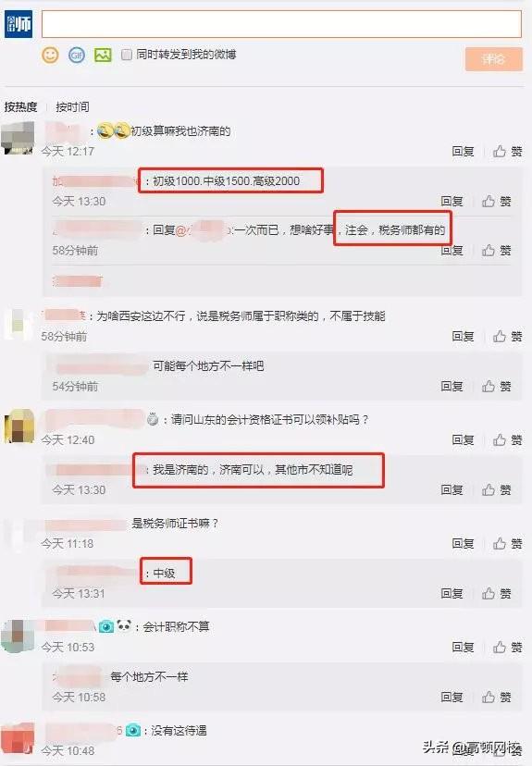Like the 今天 13:31 中级 reply

(x=496, y=593)
